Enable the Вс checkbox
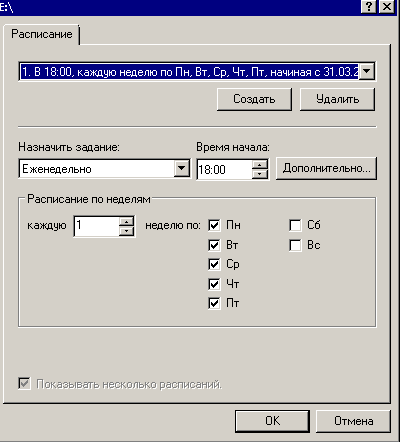This screenshot has height=442, width=400. (295, 245)
